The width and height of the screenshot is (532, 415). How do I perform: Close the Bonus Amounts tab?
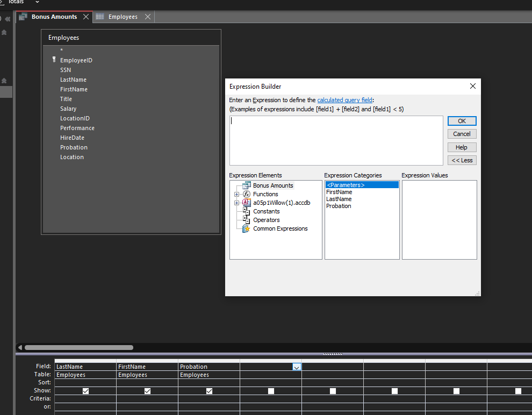point(86,17)
